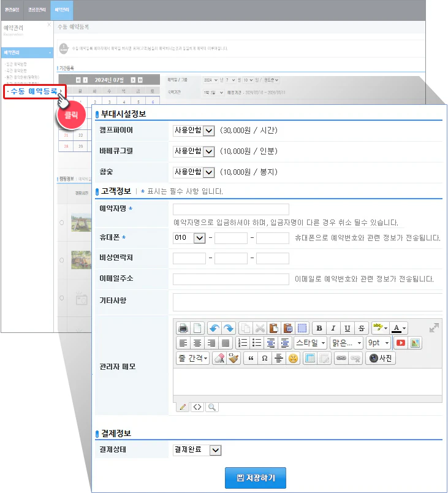This screenshot has width=448, height=493.
Task: Click the eraser remove-format icon
Action: [219, 358]
